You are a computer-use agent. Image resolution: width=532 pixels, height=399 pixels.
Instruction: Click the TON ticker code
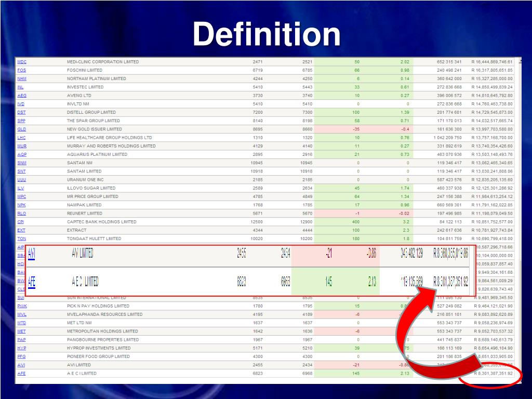coord(22,238)
